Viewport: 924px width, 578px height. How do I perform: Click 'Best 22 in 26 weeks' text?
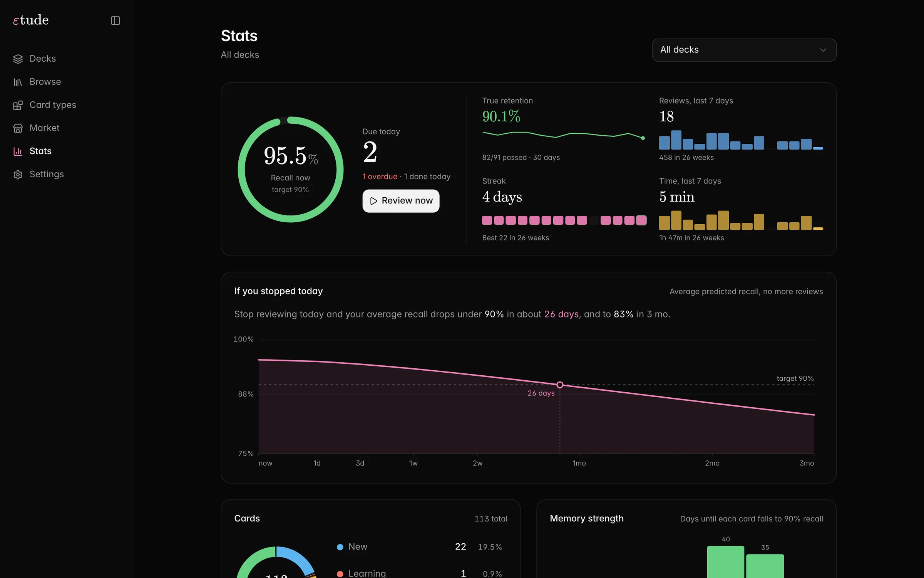(x=516, y=238)
